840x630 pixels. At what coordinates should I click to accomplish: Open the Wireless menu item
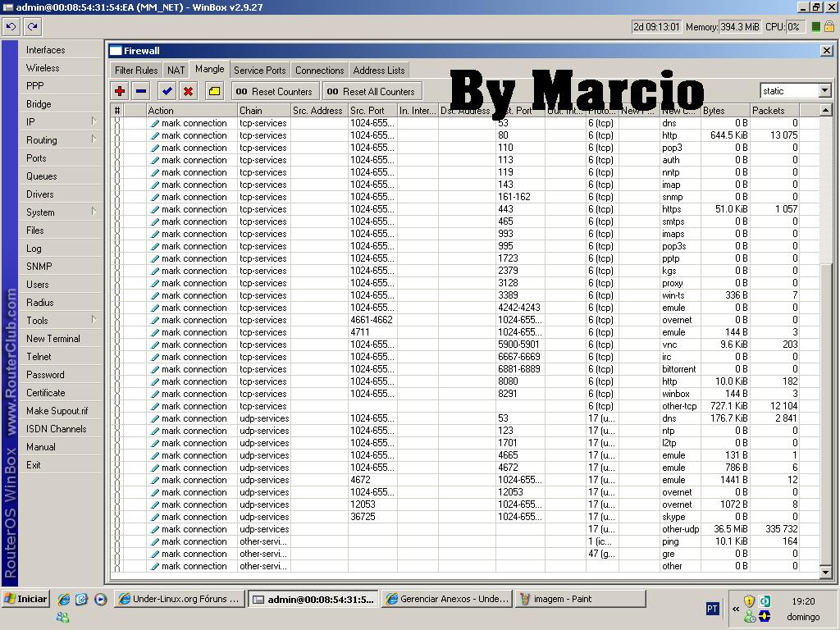(61, 68)
